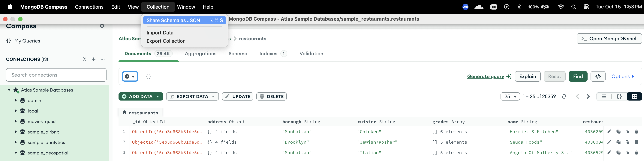Open Bluetooth menu in menu bar
The width and height of the screenshot is (644, 161).
click(519, 7)
